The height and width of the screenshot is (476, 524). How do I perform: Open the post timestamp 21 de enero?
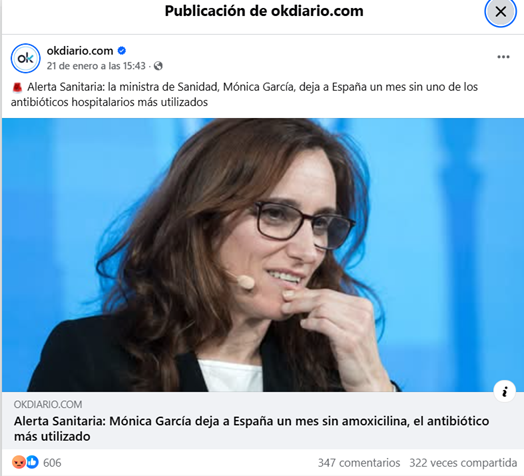96,66
